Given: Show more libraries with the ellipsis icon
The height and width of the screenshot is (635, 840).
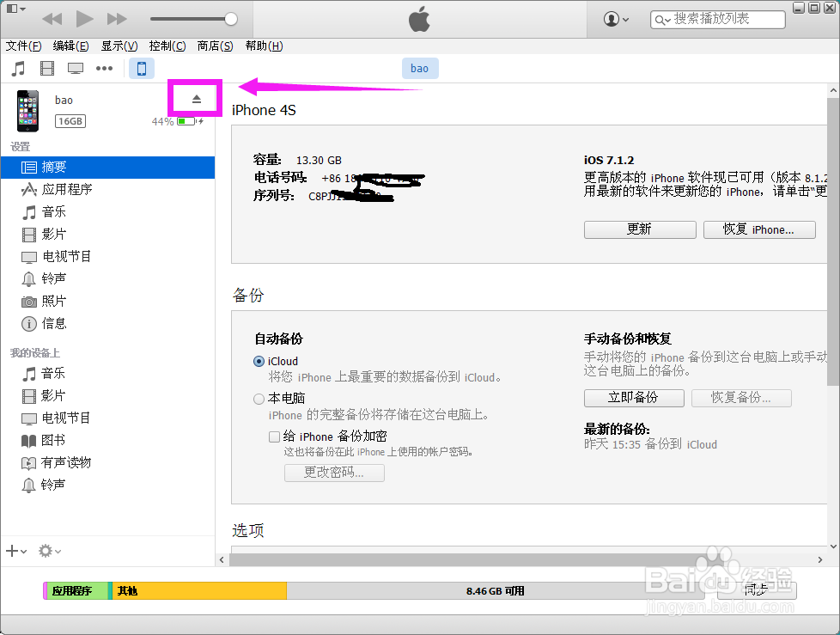Looking at the screenshot, I should [104, 69].
